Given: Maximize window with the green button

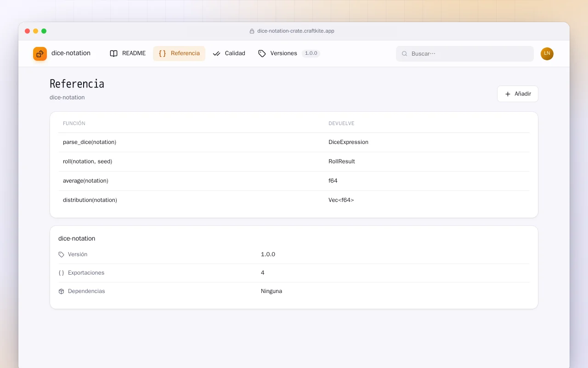Looking at the screenshot, I should click(44, 31).
